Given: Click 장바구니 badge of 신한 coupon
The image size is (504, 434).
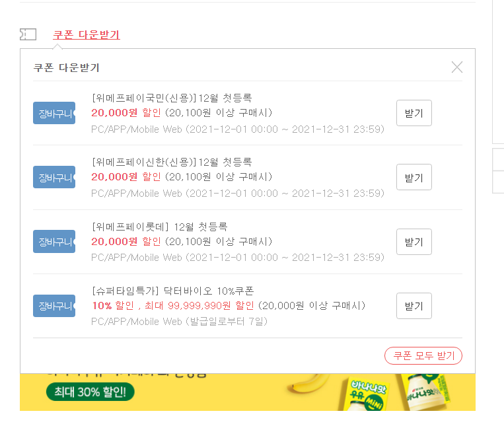Looking at the screenshot, I should pyautogui.click(x=54, y=177).
